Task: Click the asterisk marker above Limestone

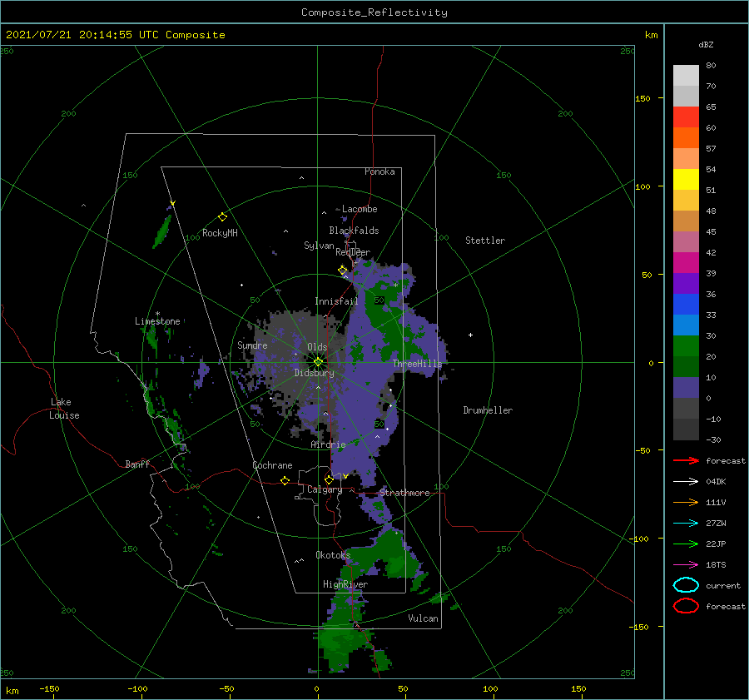Action: pos(157,314)
